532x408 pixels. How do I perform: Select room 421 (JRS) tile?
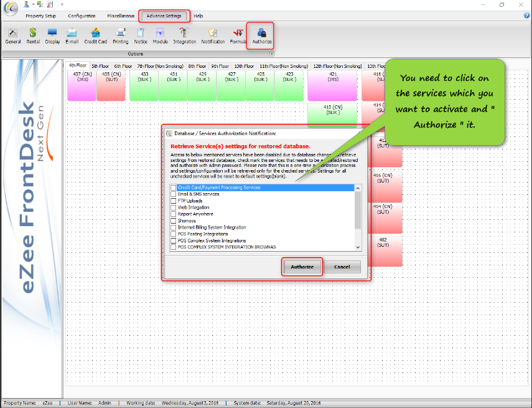coord(332,85)
